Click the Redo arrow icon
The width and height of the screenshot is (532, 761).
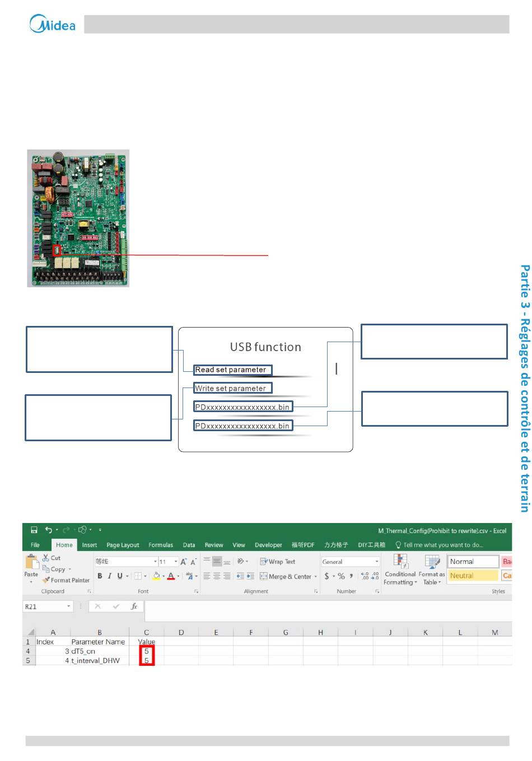click(66, 530)
